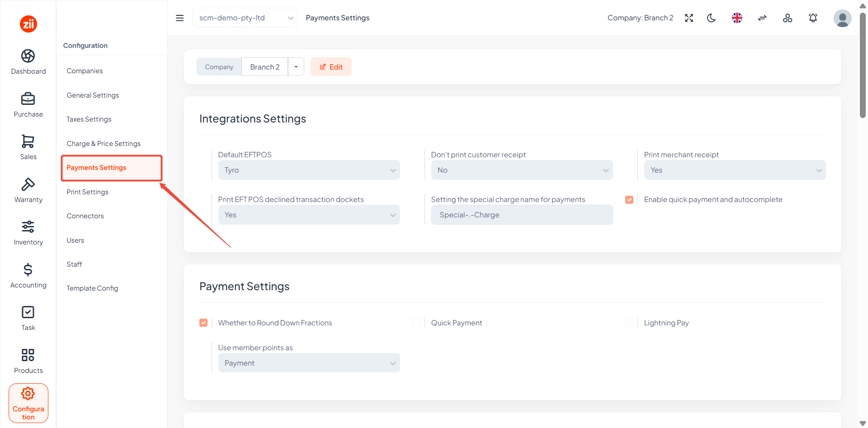Open the Purchase briefcase icon

point(28,99)
